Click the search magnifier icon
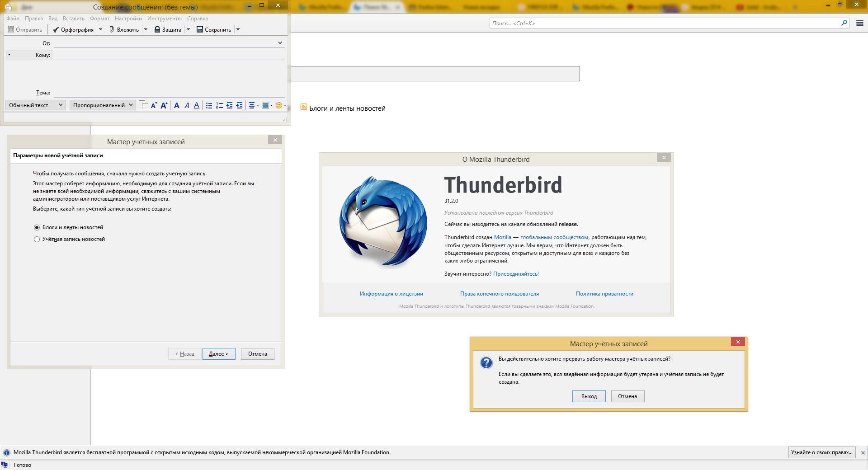This screenshot has width=868, height=470. tap(844, 23)
